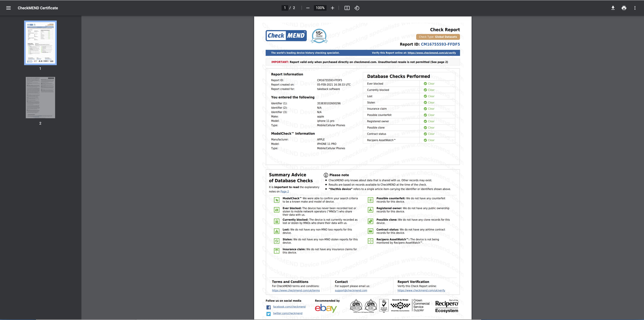644x320 pixels.
Task: Open the more actions menu
Action: [635, 8]
